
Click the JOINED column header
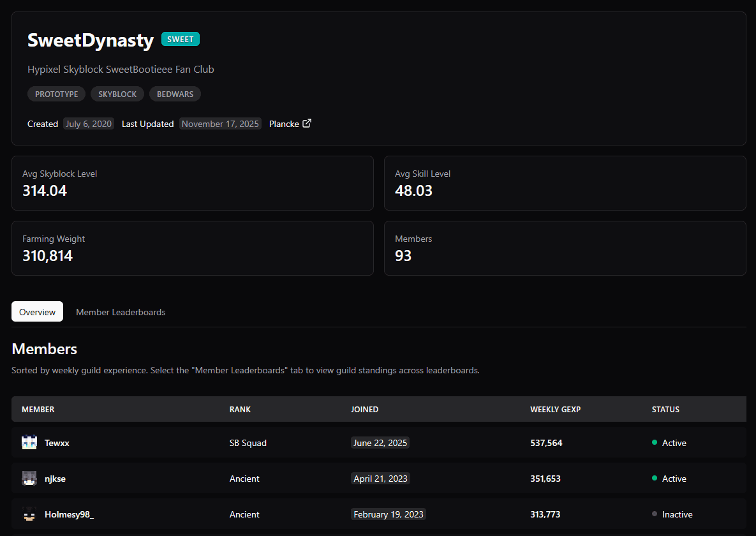(364, 409)
